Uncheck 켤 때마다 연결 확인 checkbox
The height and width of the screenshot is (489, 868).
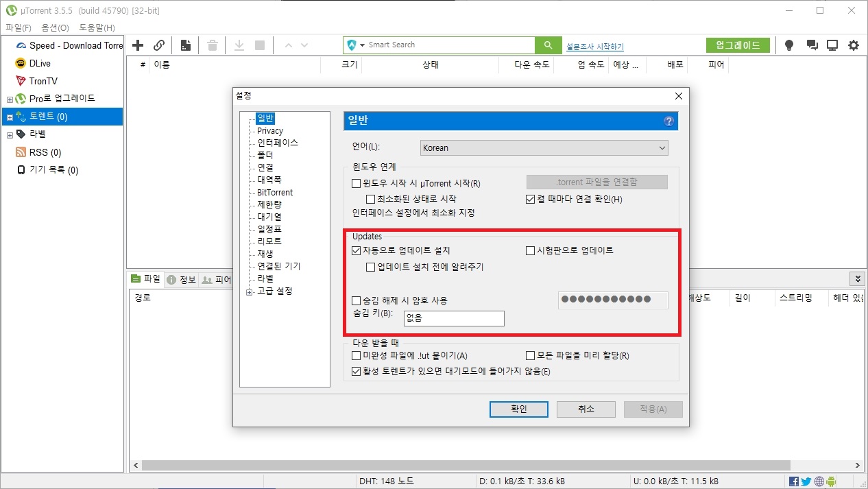[x=530, y=200]
